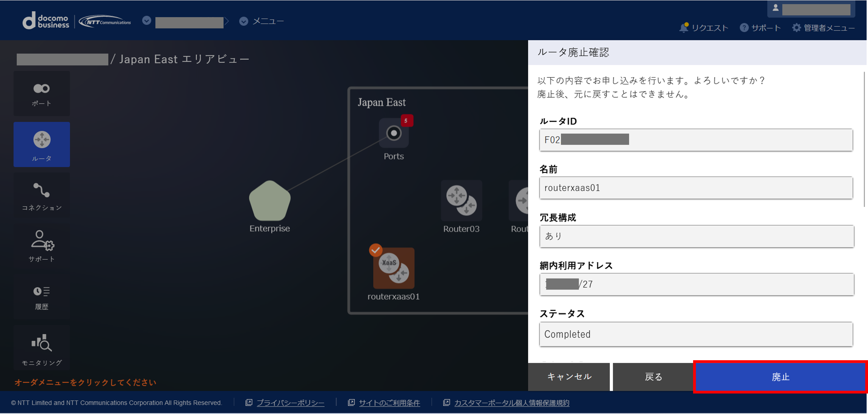The image size is (868, 414).
Task: Click the NTT Communications logo
Action: (105, 21)
